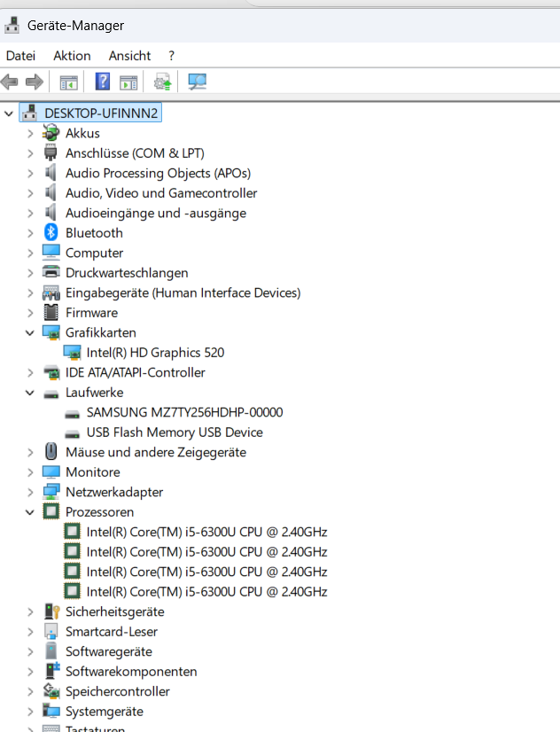Viewport: 560px width, 732px height.
Task: Click the Druckwarteschlangen printer icon
Action: 51,272
